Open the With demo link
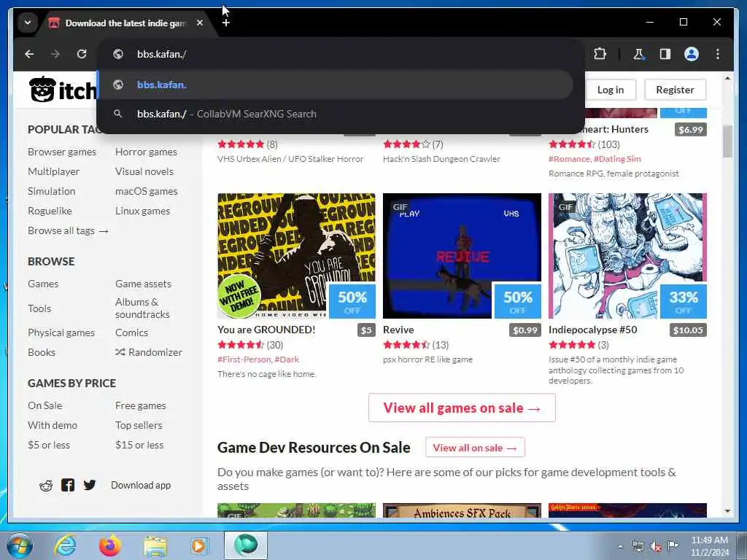747x560 pixels. pos(53,425)
